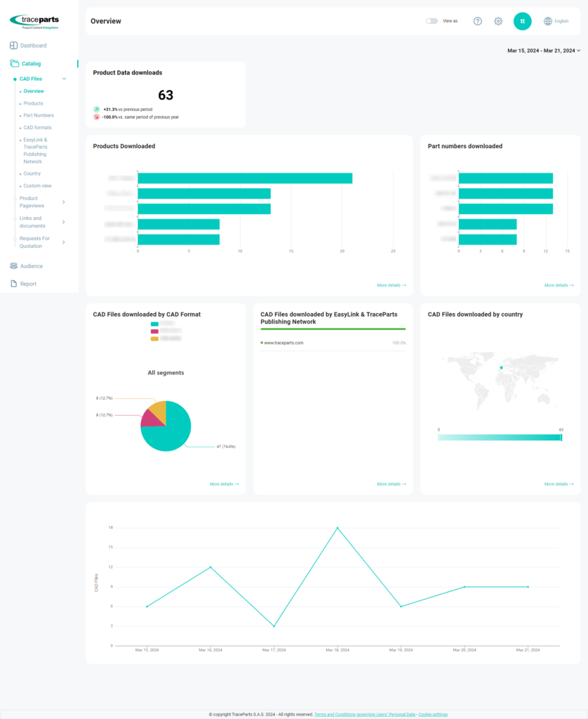Open the Cookie settings footer link
Image resolution: width=588 pixels, height=719 pixels.
(x=433, y=714)
